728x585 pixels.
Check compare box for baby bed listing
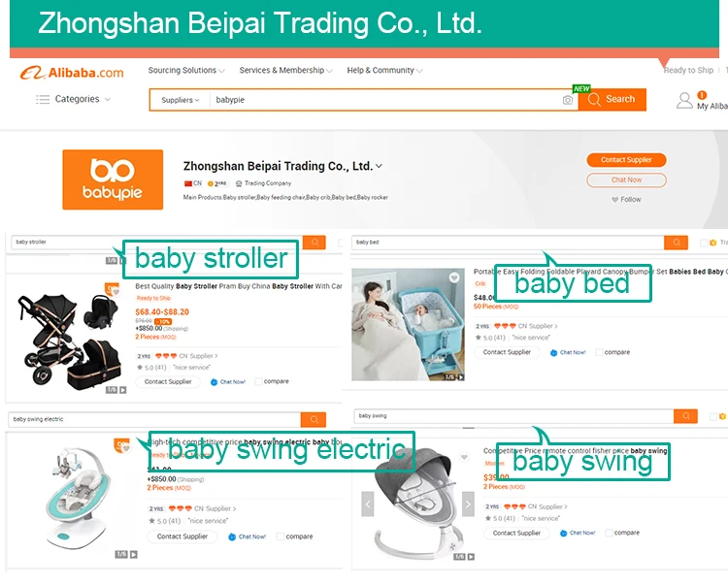[600, 352]
